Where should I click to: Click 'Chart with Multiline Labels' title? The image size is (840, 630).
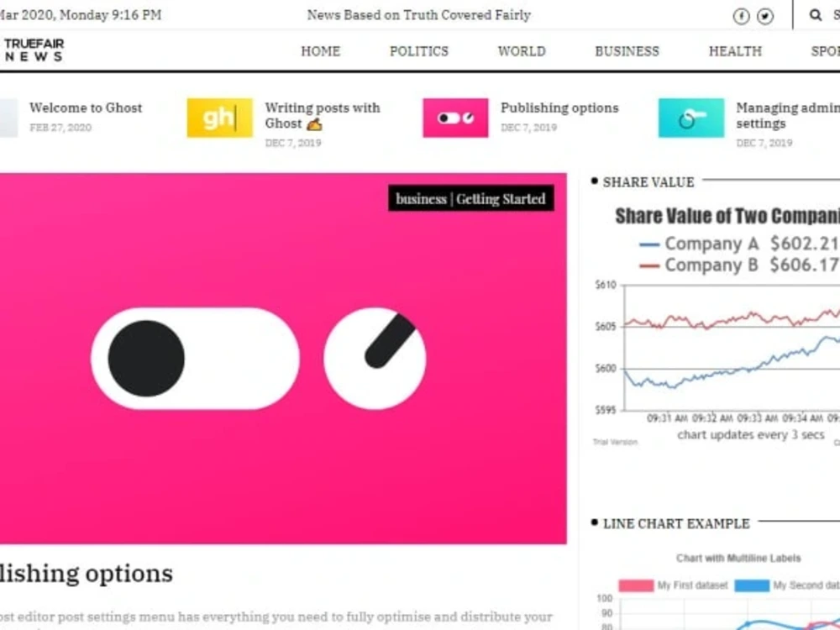tap(738, 559)
